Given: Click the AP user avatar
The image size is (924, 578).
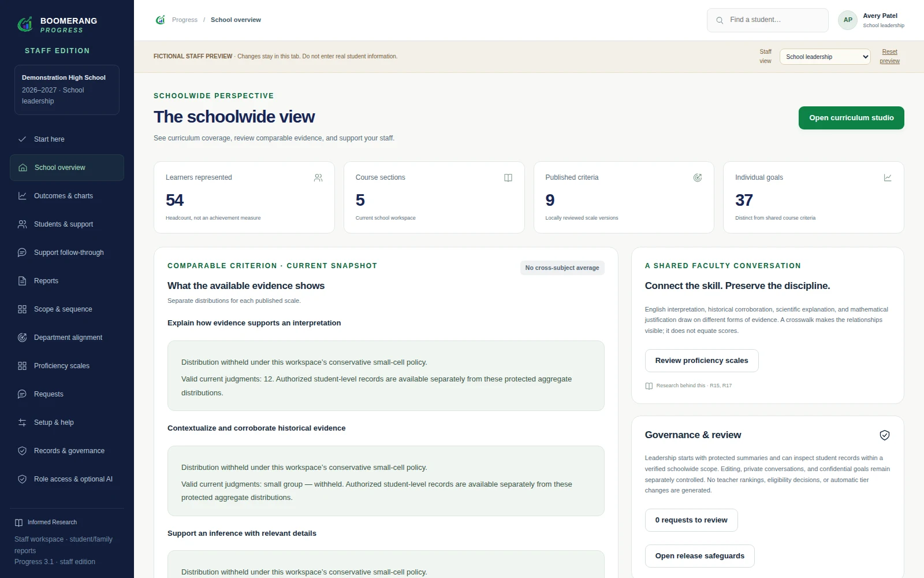Looking at the screenshot, I should pyautogui.click(x=848, y=20).
